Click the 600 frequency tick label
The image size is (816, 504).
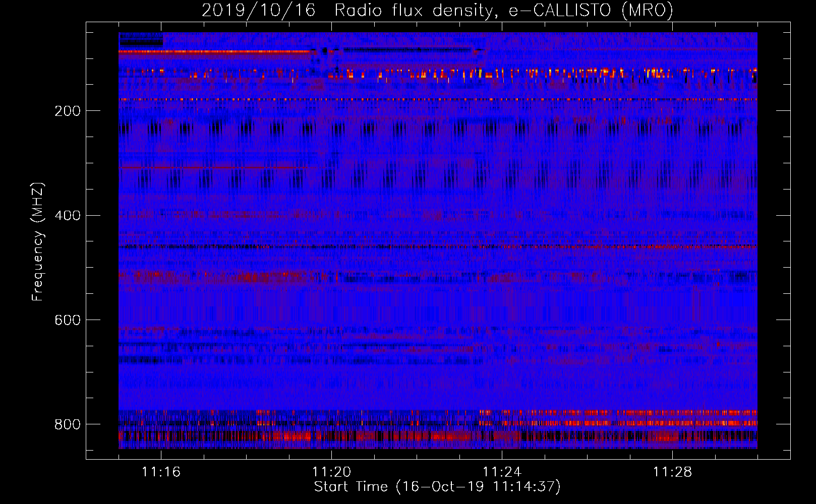[x=68, y=320]
